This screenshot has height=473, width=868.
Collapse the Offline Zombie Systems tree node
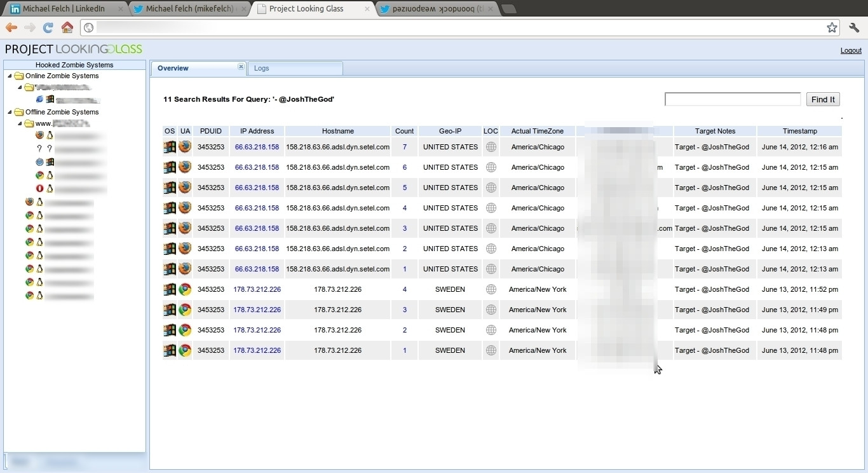point(10,113)
